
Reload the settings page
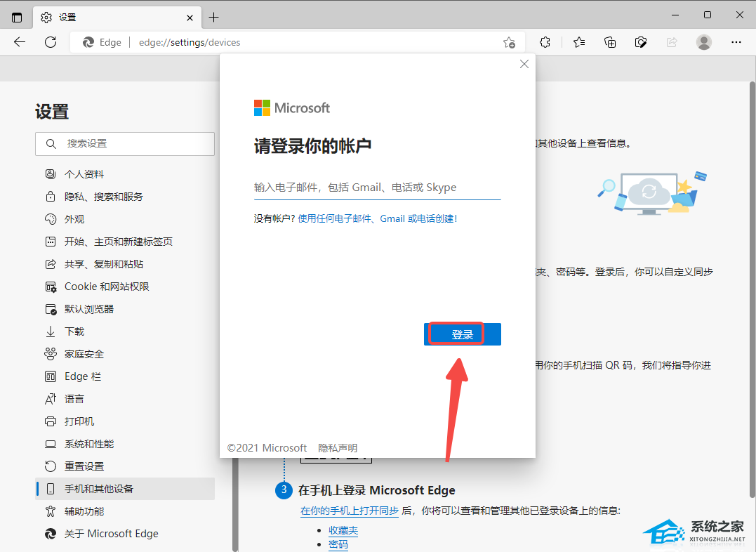(50, 42)
